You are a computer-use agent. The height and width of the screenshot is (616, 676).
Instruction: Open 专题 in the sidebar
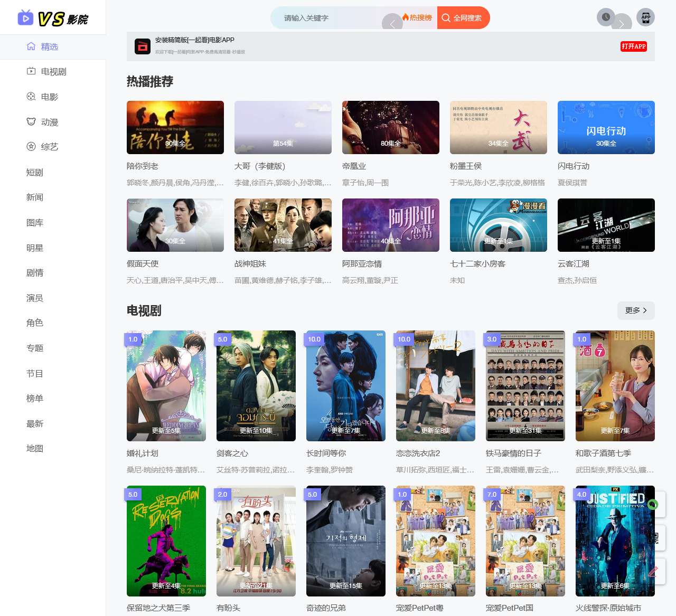tap(35, 348)
